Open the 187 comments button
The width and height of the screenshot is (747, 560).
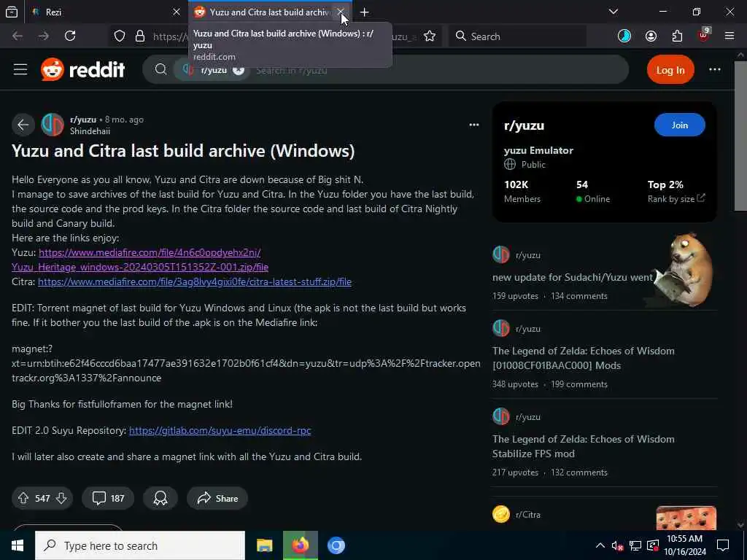click(x=108, y=498)
